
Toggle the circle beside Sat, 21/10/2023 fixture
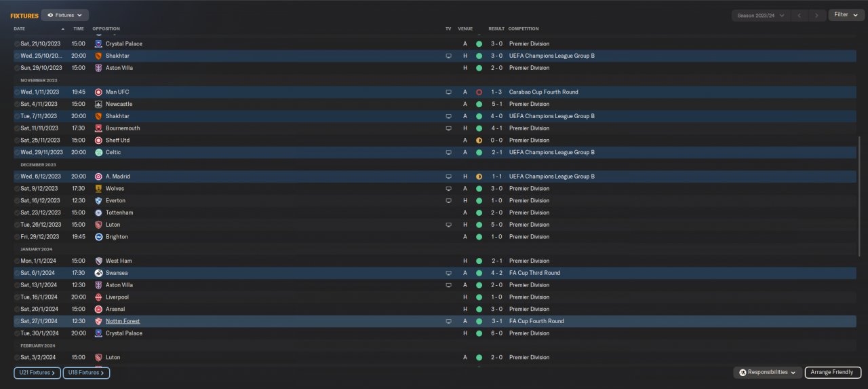[17, 44]
